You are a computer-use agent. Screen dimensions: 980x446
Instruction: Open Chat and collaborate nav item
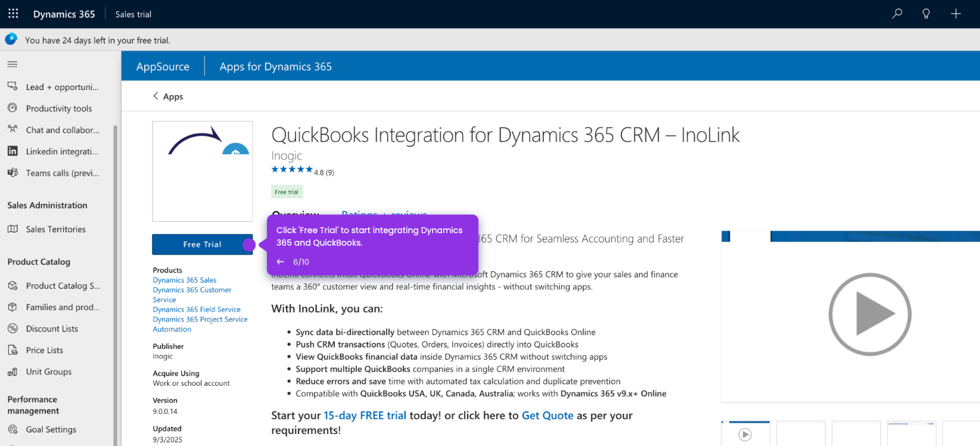coord(58,129)
